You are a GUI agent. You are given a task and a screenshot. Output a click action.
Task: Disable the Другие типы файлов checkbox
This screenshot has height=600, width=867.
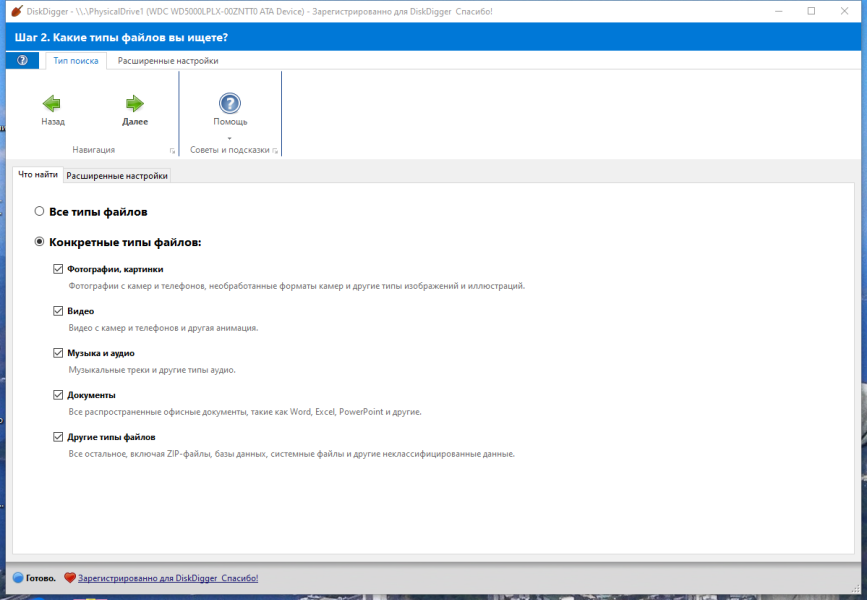(58, 437)
